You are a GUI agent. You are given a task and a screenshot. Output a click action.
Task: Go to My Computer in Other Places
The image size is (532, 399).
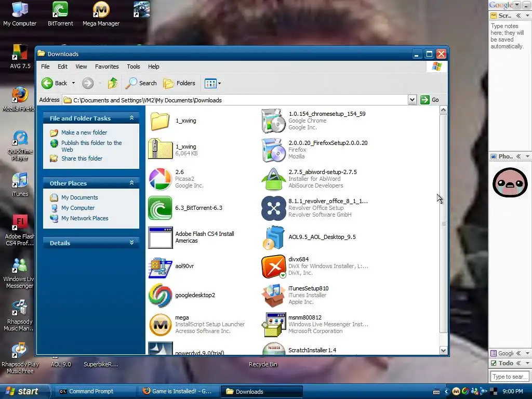point(78,208)
